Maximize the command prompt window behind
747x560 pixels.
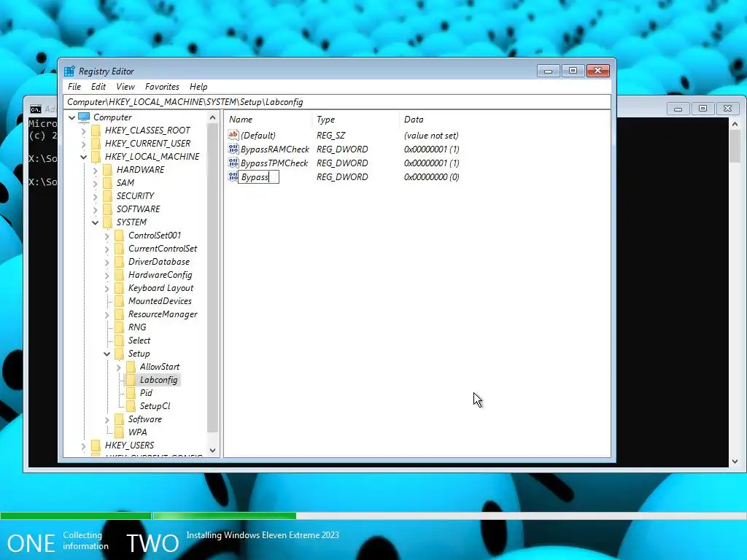pyautogui.click(x=703, y=109)
